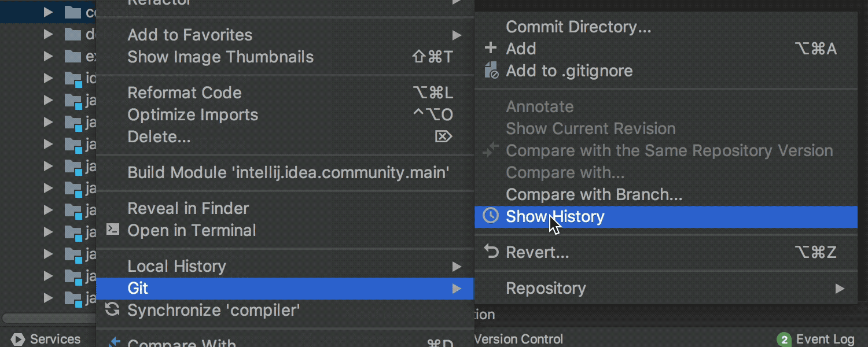Image resolution: width=868 pixels, height=347 pixels.
Task: Click the terminal icon for Open in Terminal
Action: point(113,230)
